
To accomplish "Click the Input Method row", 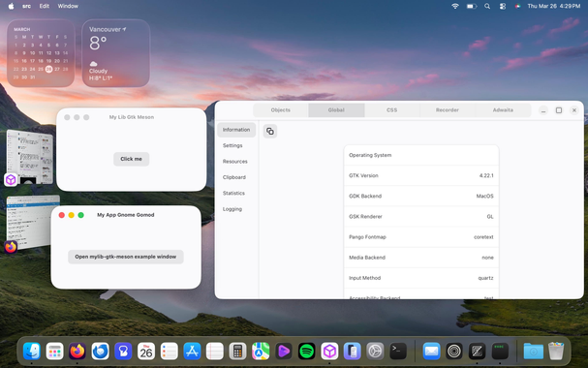I will click(x=421, y=278).
